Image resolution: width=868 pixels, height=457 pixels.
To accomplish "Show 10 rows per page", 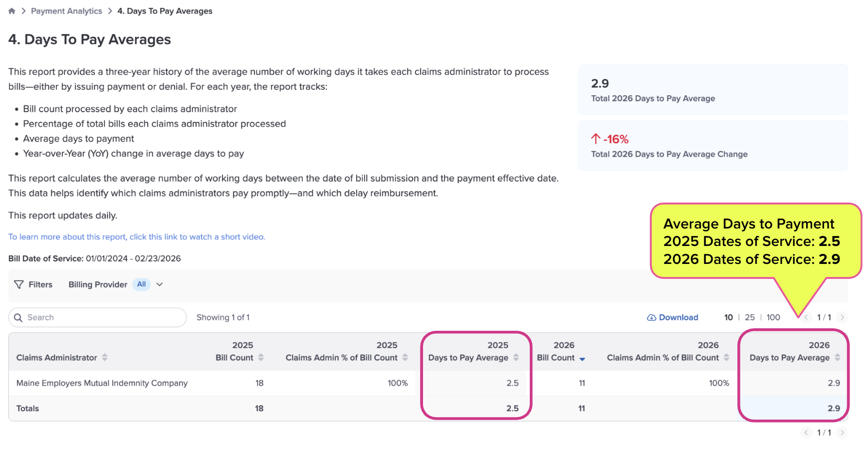I will [728, 317].
